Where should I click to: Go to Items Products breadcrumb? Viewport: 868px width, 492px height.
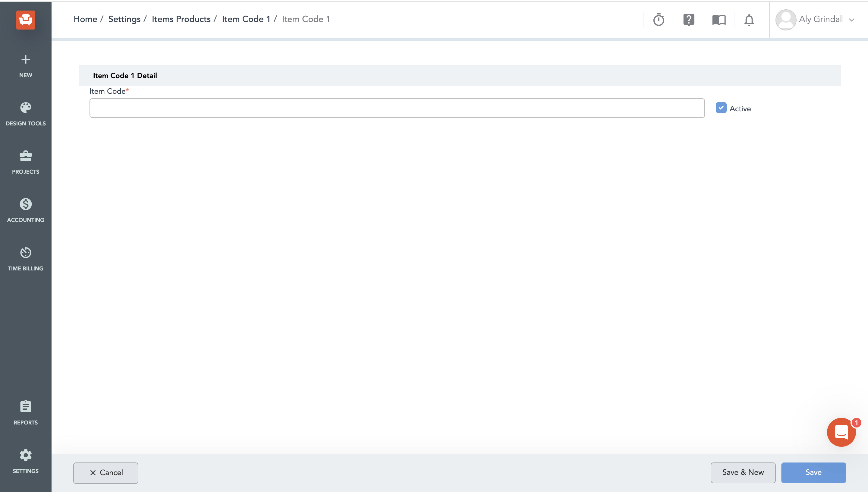[x=181, y=19]
